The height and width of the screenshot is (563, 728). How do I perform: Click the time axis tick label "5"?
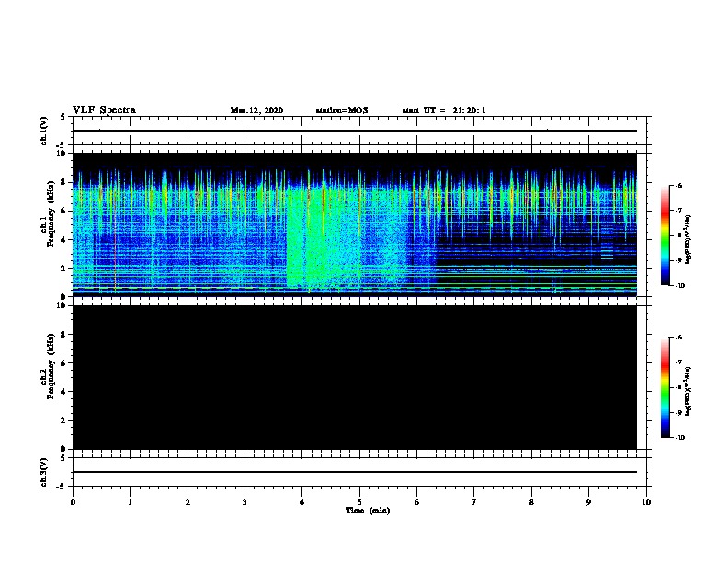pyautogui.click(x=359, y=502)
